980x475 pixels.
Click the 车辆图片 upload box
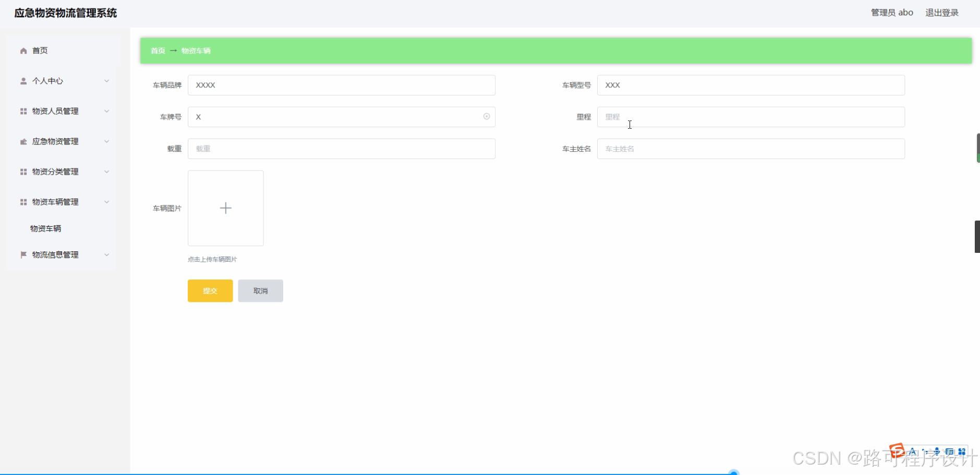(226, 208)
